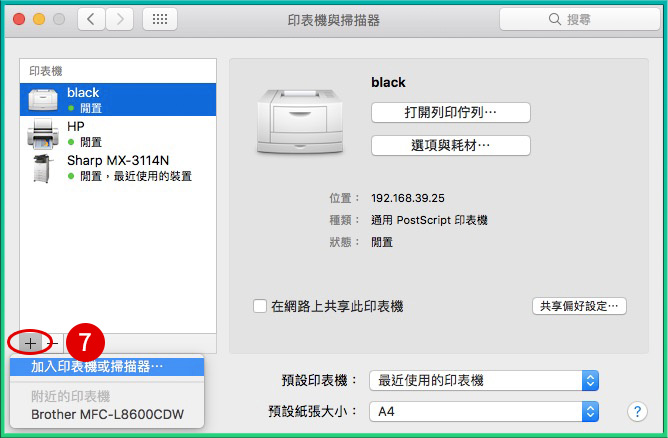
Task: Select Sharp MX-3114N printer row
Action: click(118, 168)
